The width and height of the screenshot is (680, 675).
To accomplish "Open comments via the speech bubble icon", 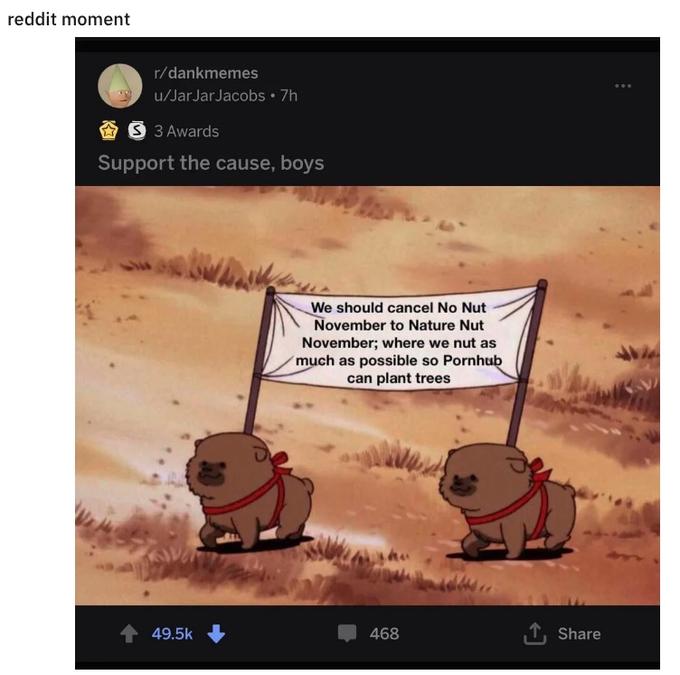I will click(x=347, y=633).
